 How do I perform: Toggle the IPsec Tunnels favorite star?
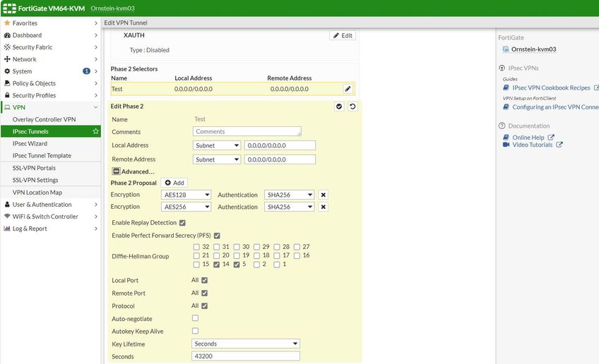pos(95,131)
